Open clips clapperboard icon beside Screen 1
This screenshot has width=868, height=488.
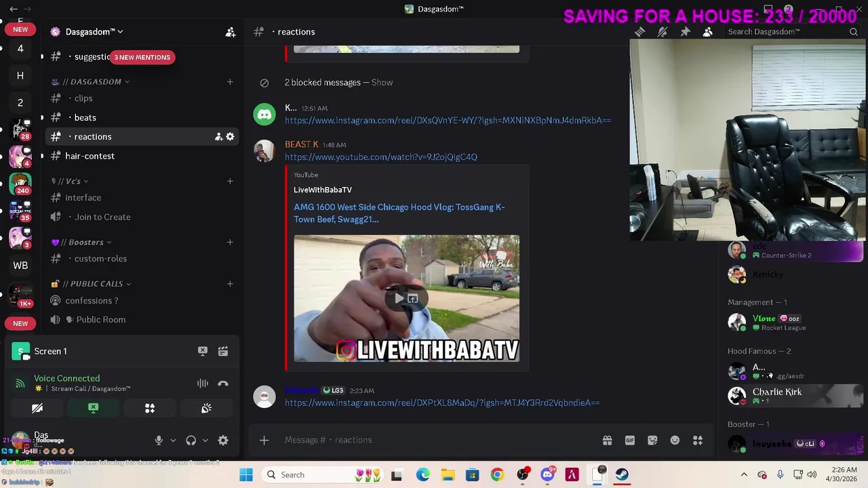[x=223, y=351]
